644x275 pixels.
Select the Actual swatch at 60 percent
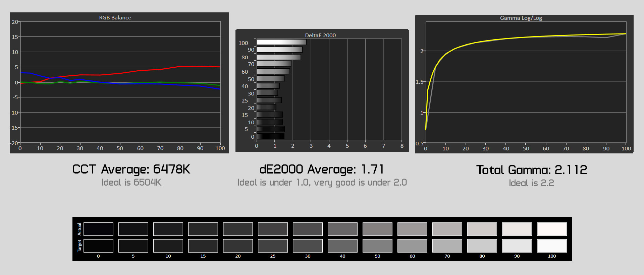coord(412,229)
